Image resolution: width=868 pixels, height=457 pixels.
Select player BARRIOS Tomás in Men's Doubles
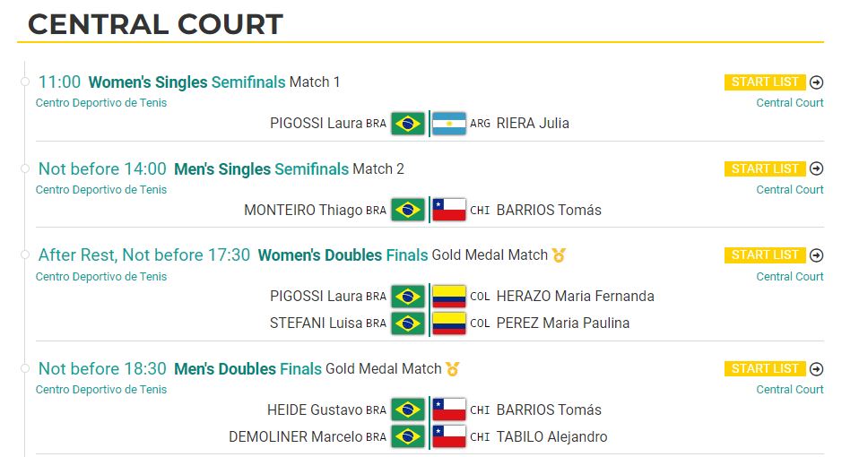point(549,410)
